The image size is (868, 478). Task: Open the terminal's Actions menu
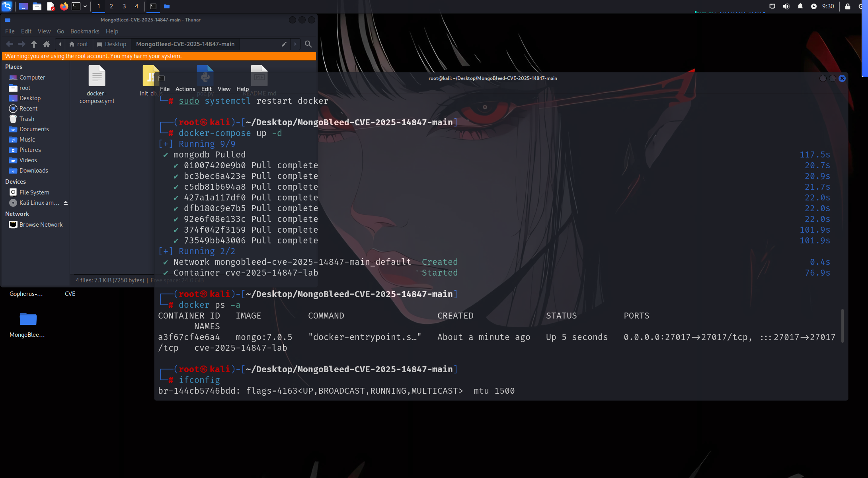coord(185,89)
